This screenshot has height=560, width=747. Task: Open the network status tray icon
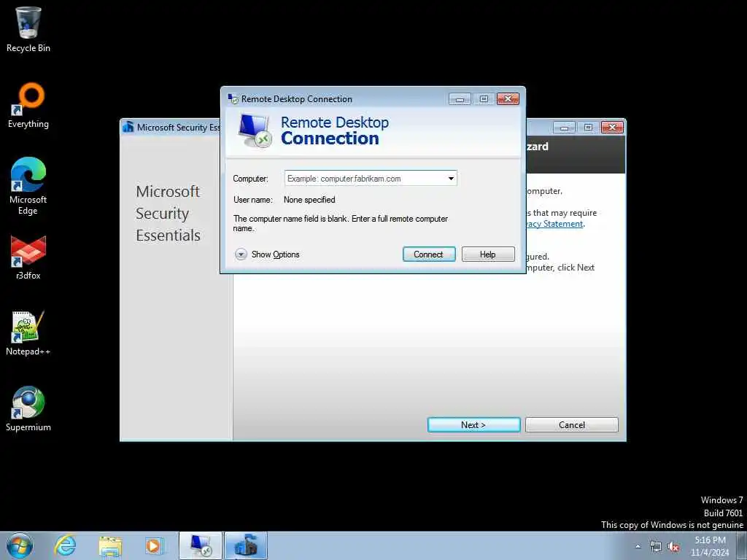[656, 547]
